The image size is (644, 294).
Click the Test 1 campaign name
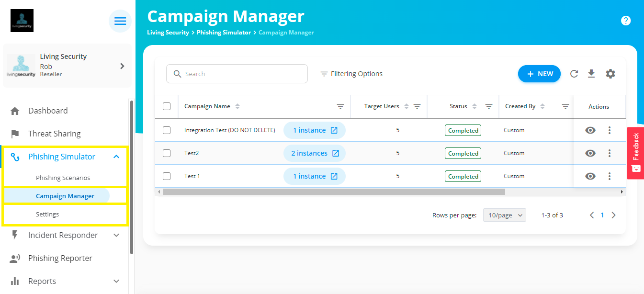coord(192,176)
